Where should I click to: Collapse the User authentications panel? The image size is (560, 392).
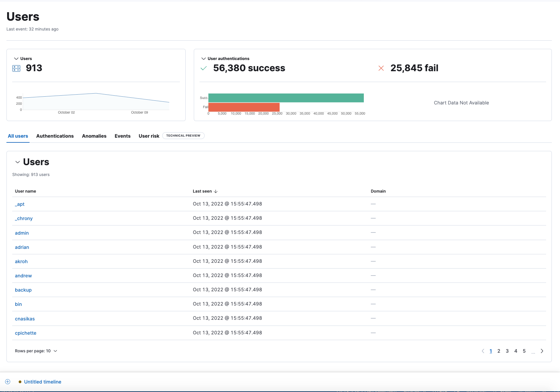tap(203, 58)
